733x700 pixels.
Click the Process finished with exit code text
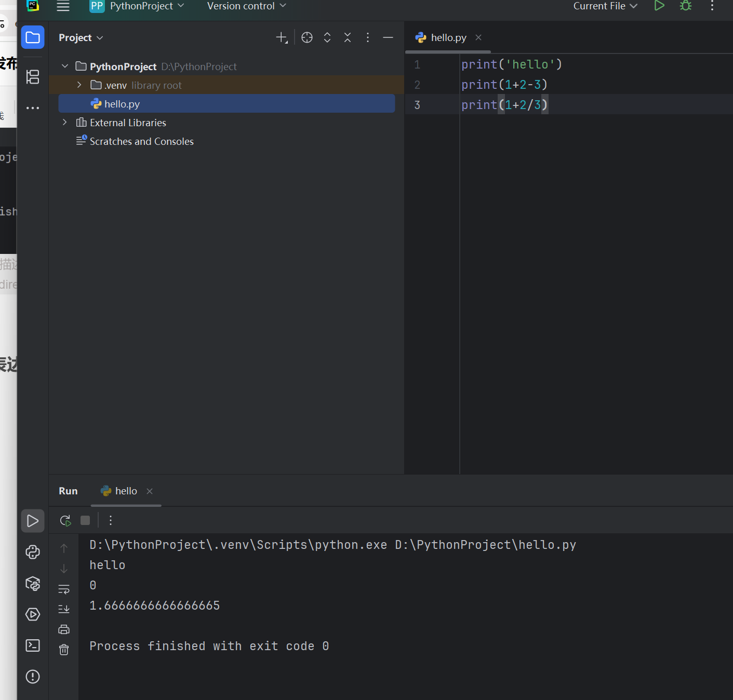[209, 646]
